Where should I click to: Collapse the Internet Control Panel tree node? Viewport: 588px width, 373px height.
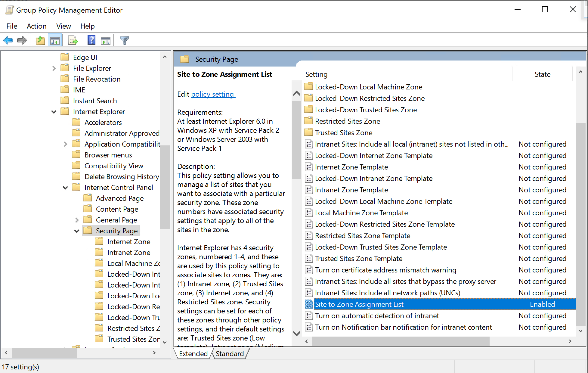[65, 188]
